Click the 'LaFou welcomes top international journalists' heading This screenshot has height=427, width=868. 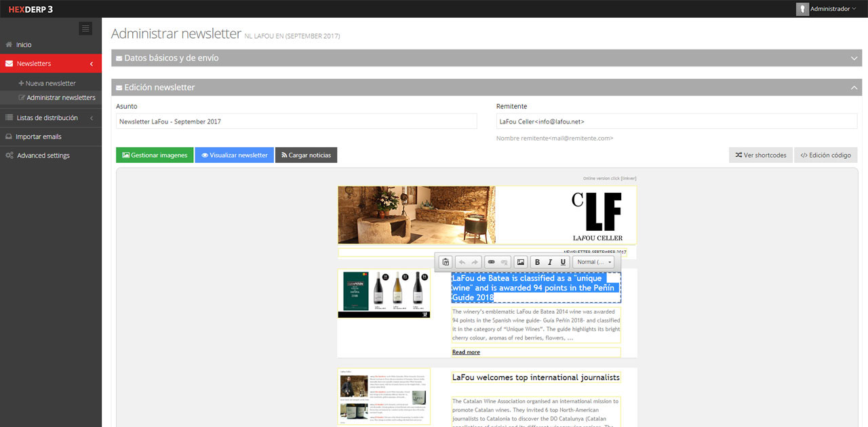536,377
